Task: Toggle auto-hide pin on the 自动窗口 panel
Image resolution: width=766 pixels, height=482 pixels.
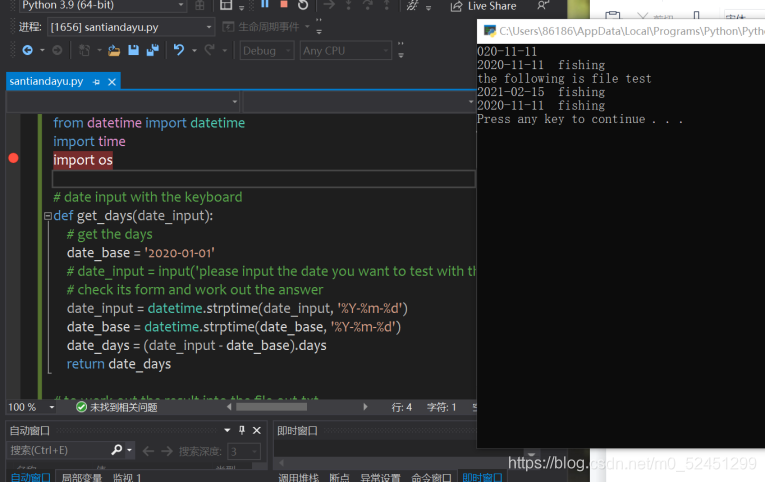Action: click(242, 430)
